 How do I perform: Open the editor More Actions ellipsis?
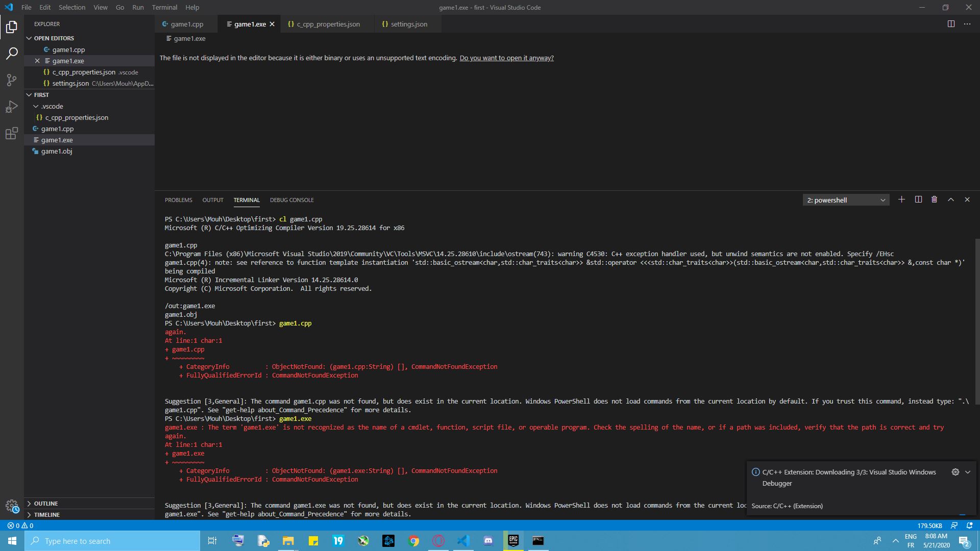(x=967, y=24)
